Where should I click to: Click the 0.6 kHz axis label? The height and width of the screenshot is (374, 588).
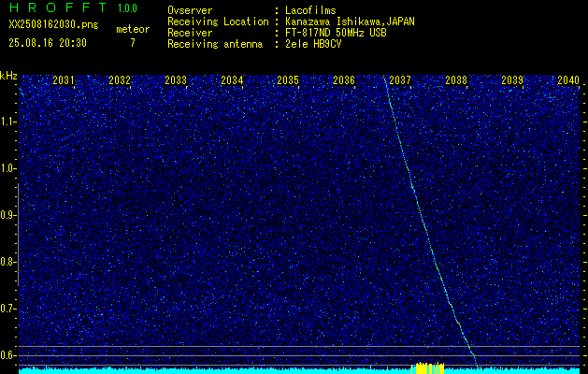(8, 355)
